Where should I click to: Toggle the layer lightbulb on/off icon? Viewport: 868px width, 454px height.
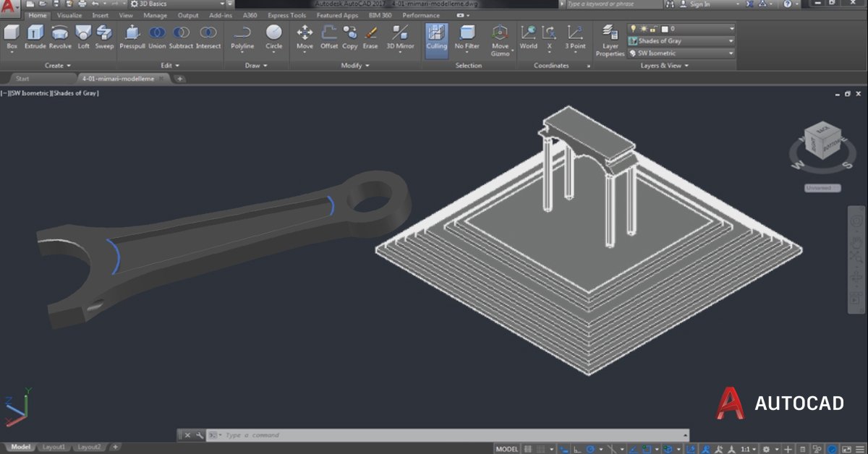point(633,28)
